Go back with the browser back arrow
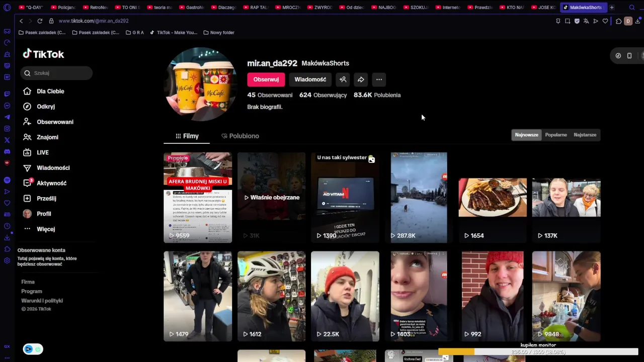Viewport: 644px width, 362px height. [x=21, y=21]
